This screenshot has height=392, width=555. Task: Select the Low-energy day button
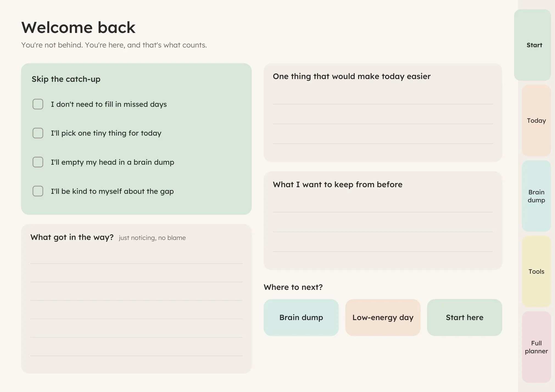tap(383, 318)
